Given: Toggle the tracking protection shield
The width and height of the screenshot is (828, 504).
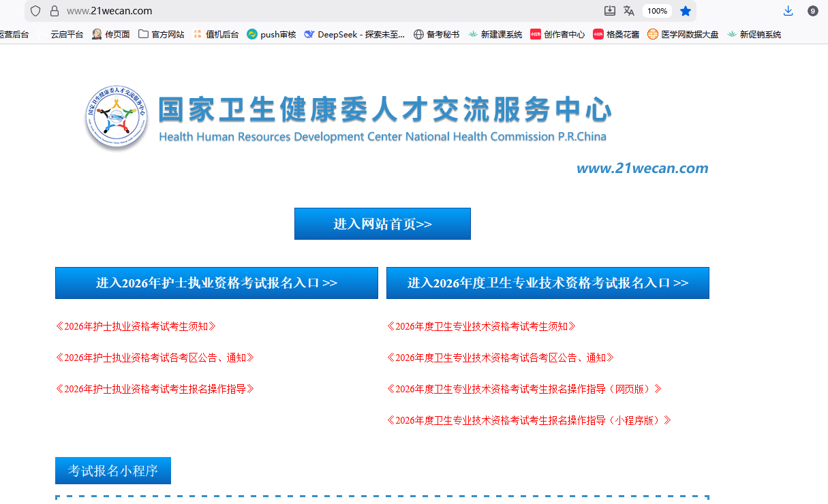Looking at the screenshot, I should 34,10.
